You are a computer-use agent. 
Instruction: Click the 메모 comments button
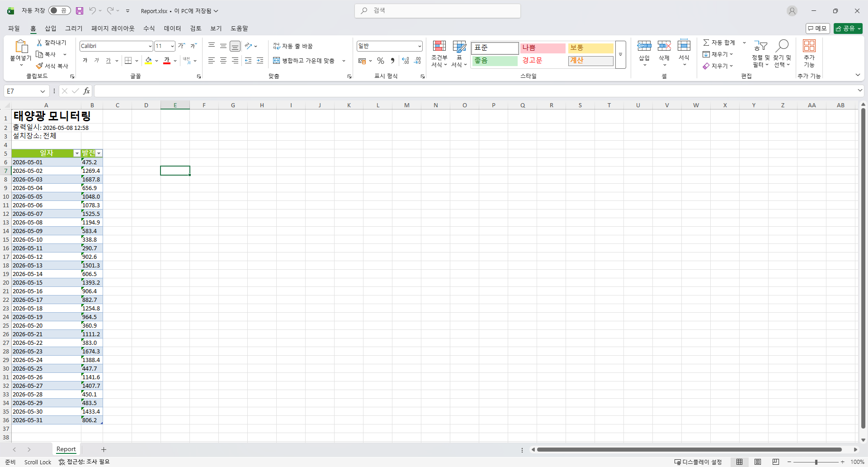817,29
